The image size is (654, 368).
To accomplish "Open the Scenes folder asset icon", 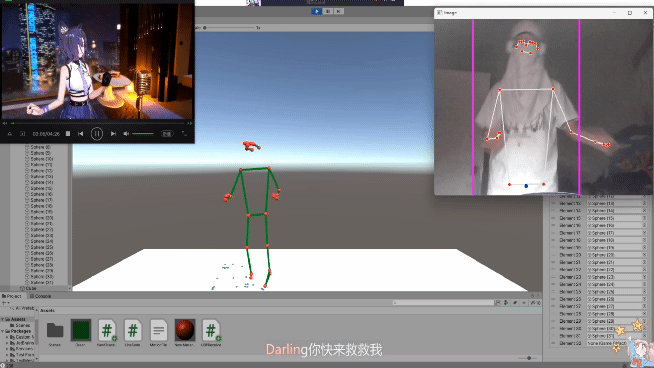I will click(55, 330).
